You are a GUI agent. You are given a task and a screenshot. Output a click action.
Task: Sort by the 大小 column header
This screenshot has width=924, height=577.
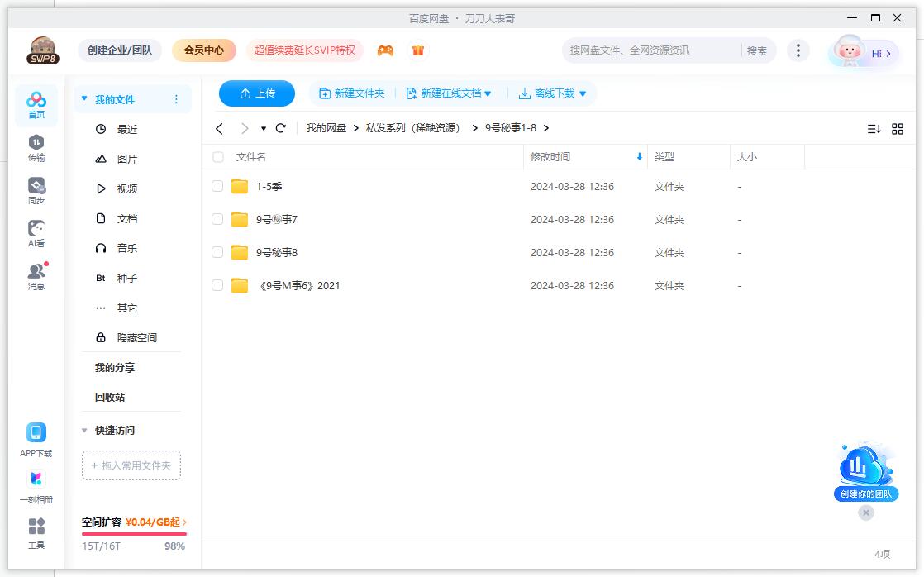point(746,157)
